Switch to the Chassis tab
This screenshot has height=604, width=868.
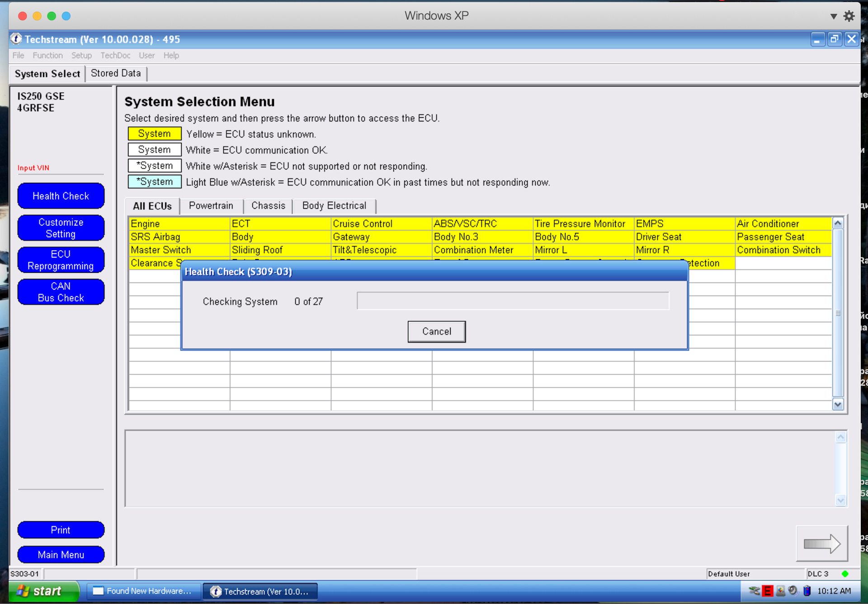(269, 206)
